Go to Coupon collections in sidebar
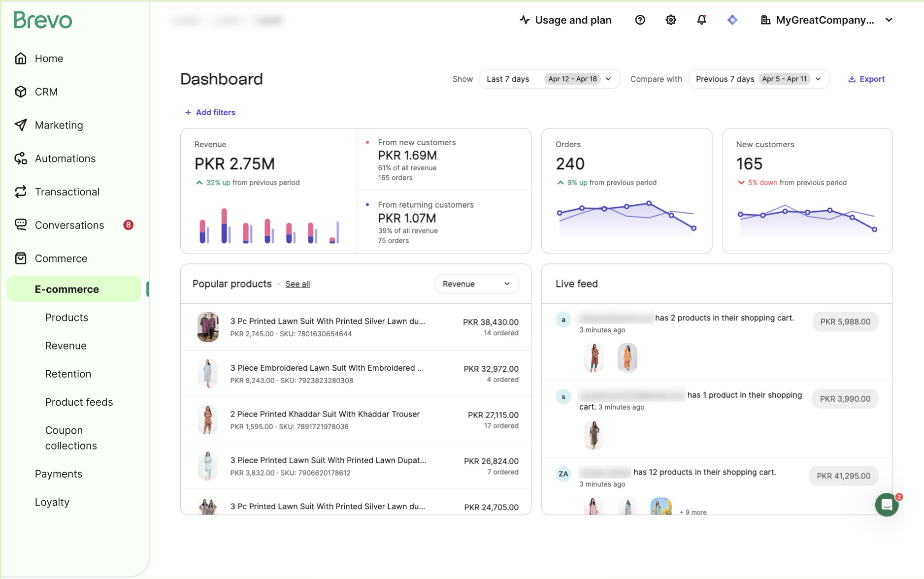 (x=71, y=438)
